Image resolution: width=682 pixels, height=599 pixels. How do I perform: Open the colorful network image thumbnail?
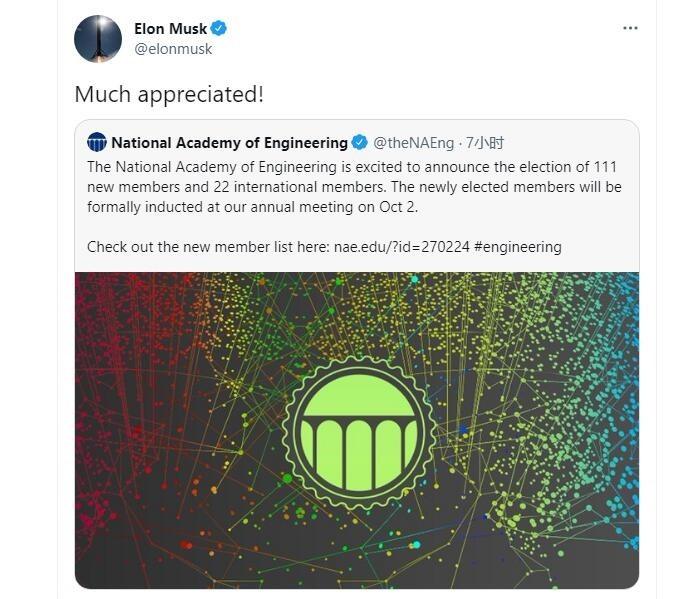(357, 430)
